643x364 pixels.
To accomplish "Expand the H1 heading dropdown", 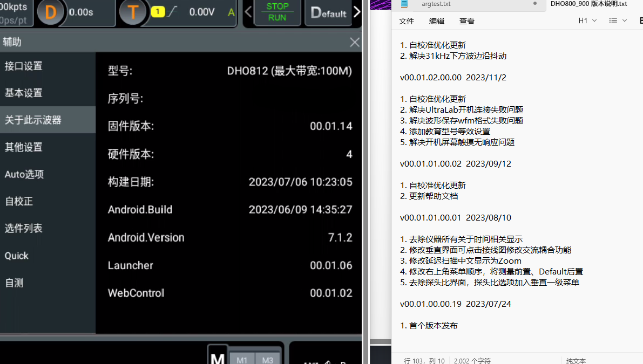I will pyautogui.click(x=587, y=20).
